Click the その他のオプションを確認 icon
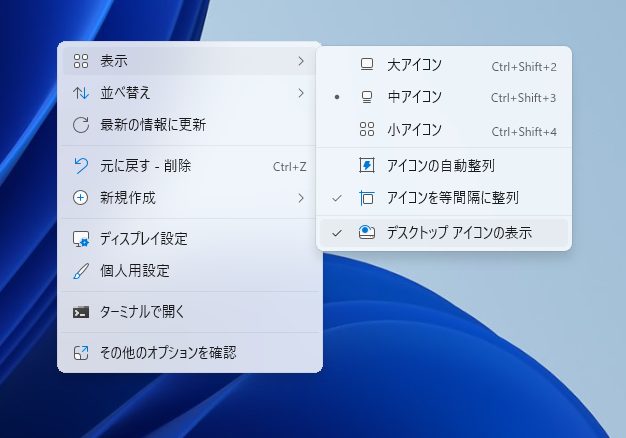 point(81,353)
